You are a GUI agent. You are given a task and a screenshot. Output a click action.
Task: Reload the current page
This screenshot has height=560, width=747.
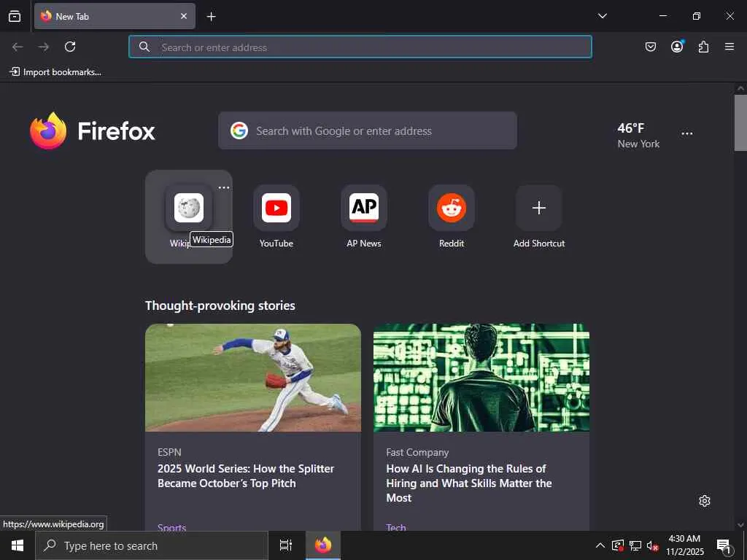[70, 47]
